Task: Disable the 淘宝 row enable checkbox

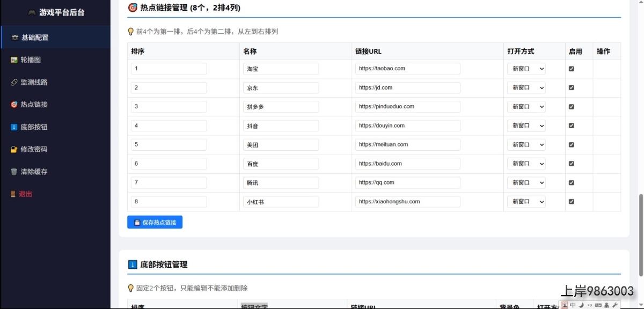Action: pyautogui.click(x=571, y=69)
